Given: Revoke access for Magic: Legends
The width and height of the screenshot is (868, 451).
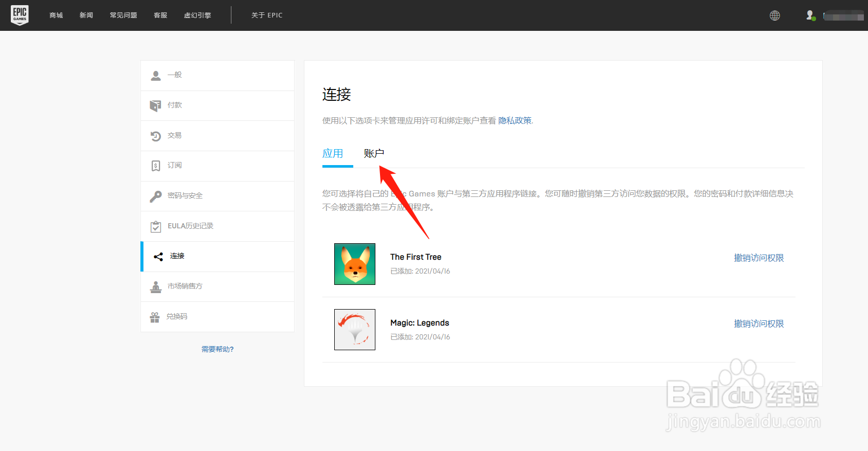Looking at the screenshot, I should tap(759, 324).
